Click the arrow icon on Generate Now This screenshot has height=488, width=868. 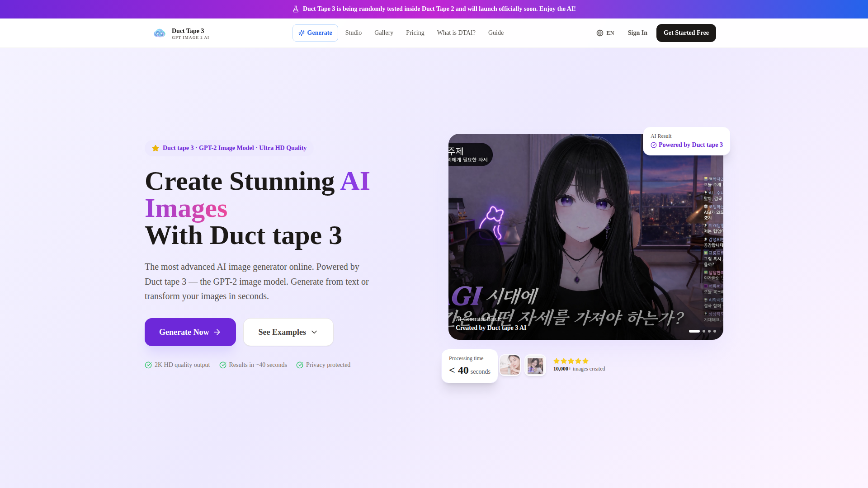(x=217, y=332)
